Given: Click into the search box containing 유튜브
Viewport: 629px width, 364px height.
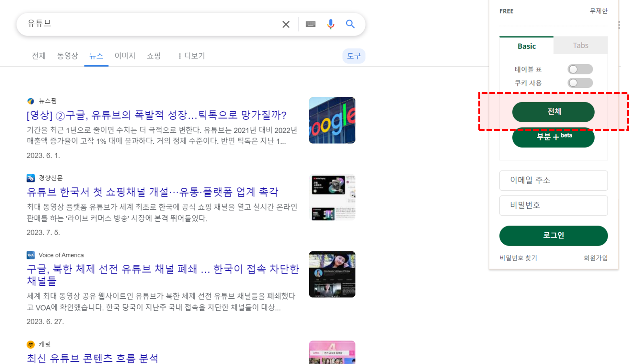Looking at the screenshot, I should tap(149, 24).
